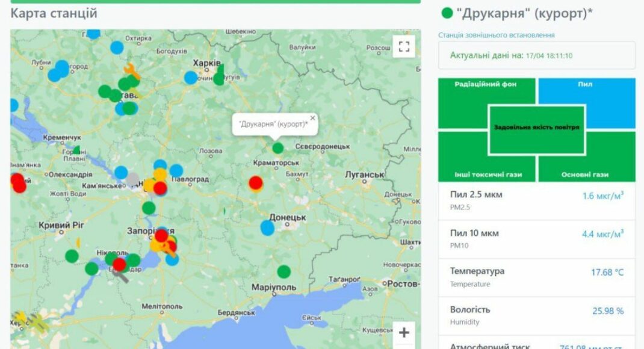Select blue station marker below Охтирка label
Viewport: 644px width, 349px height.
point(117,48)
